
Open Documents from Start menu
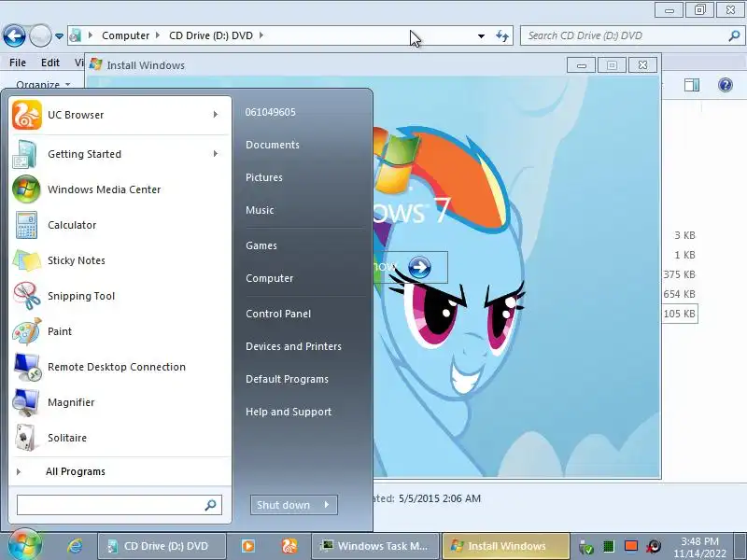pyautogui.click(x=273, y=145)
